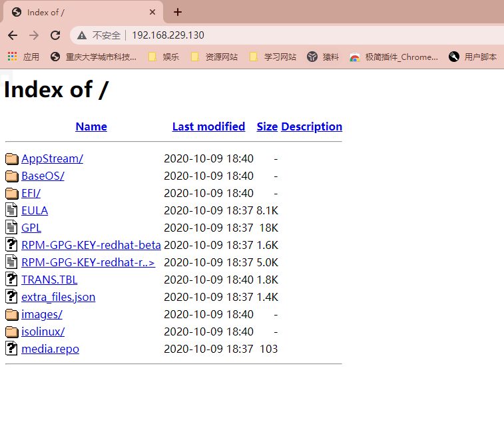Click the file icon beside RPM-GPG-KEY-redhat-r..>
The image size is (504, 438).
(11, 262)
